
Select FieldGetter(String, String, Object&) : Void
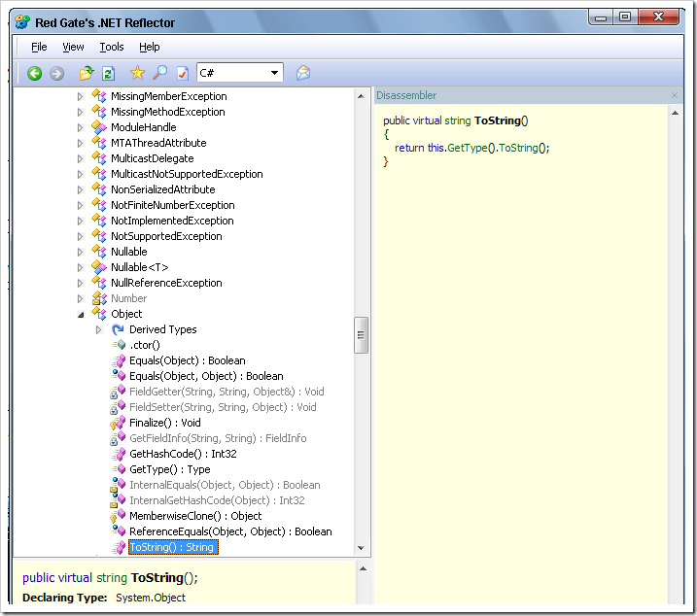tap(227, 392)
